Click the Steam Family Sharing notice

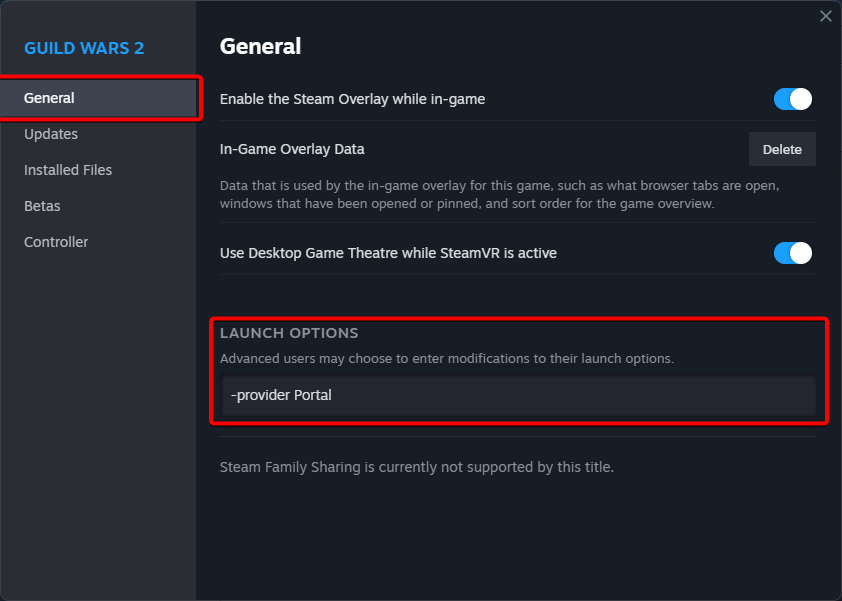click(416, 467)
